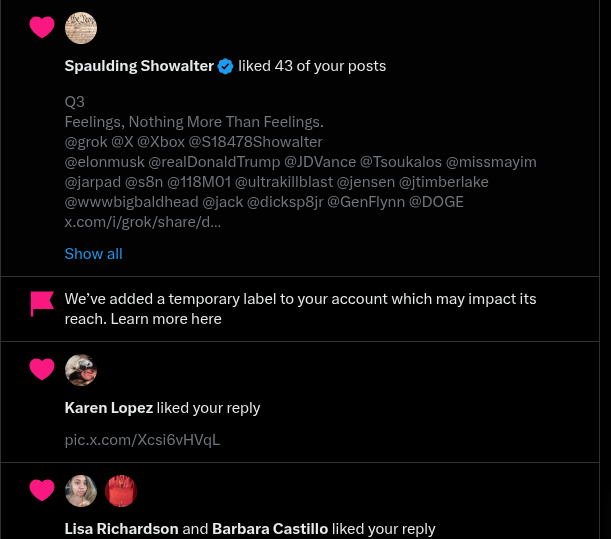Click the blue verified badge next to Spaulding Showalter
611x539 pixels.
[x=226, y=66]
